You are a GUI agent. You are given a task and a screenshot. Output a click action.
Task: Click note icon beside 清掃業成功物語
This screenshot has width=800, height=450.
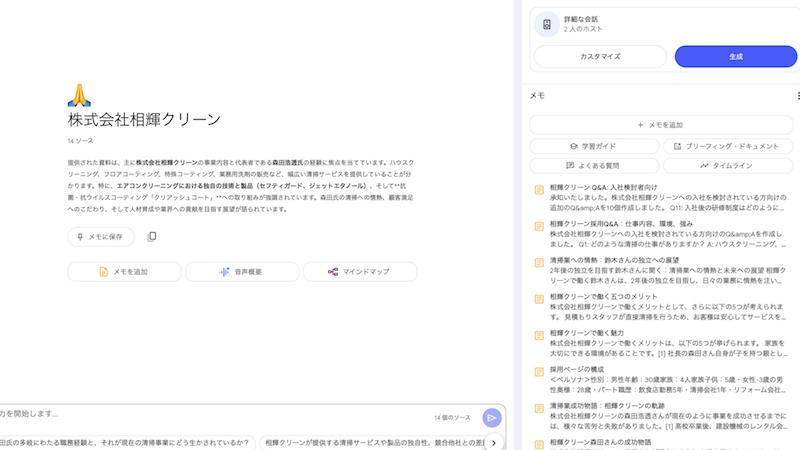coord(539,408)
